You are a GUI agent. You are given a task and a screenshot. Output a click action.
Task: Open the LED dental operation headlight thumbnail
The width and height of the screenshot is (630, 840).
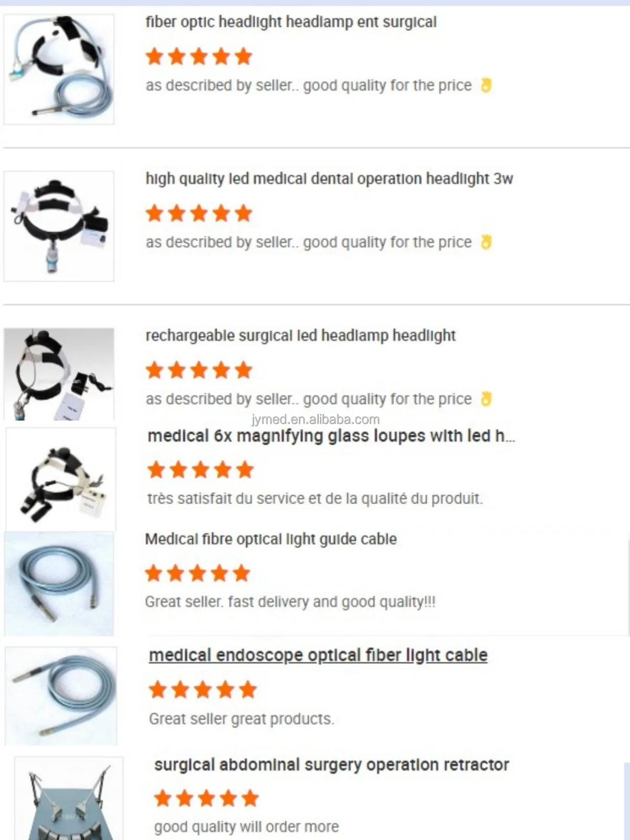point(59,226)
